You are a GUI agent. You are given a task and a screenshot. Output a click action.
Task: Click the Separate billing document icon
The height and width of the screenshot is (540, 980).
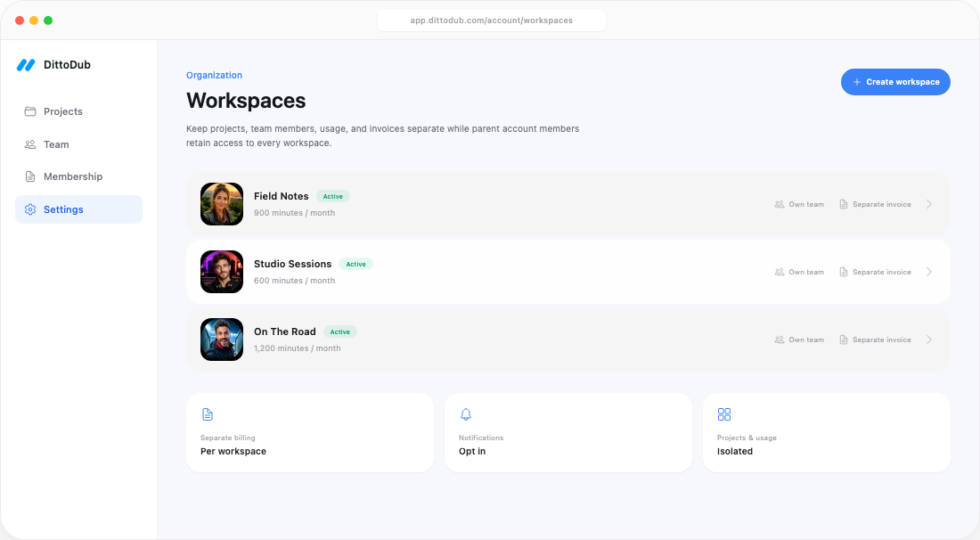pyautogui.click(x=208, y=414)
